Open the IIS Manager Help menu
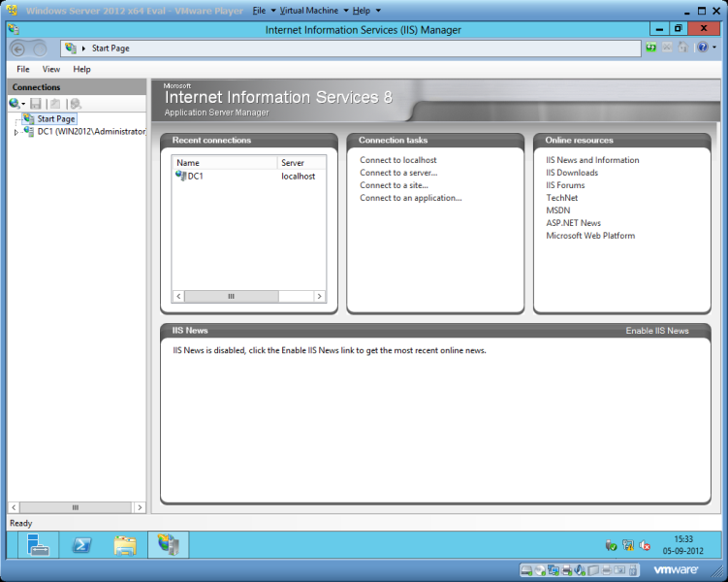The width and height of the screenshot is (728, 582). coord(81,69)
